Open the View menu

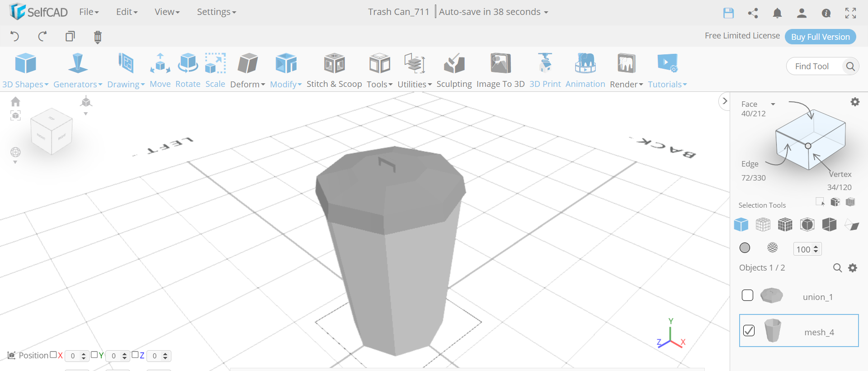(x=167, y=12)
